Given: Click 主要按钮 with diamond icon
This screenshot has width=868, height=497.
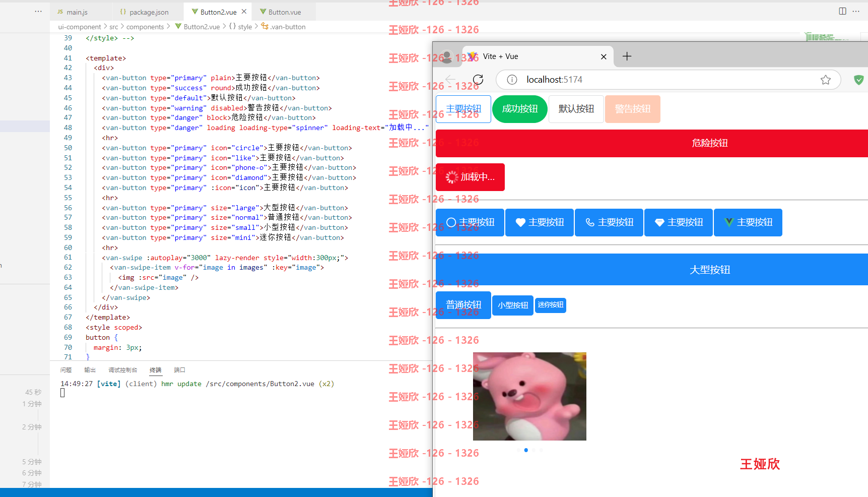Looking at the screenshot, I should point(679,222).
